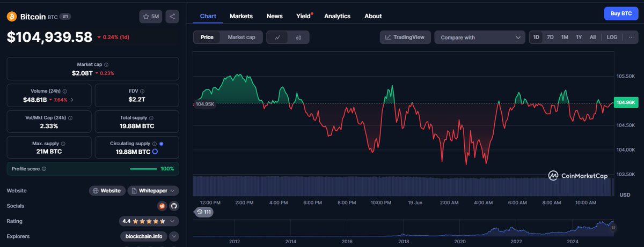Select the Market cap toggle
The width and height of the screenshot is (644, 247).
pos(241,38)
